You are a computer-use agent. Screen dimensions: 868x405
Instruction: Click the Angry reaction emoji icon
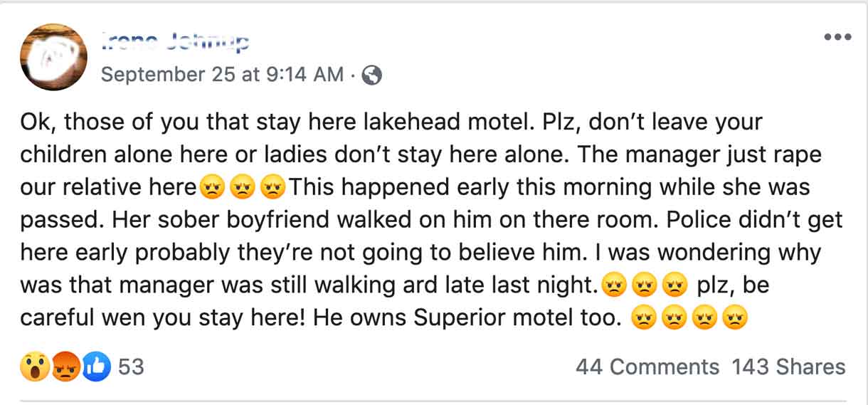(x=65, y=367)
